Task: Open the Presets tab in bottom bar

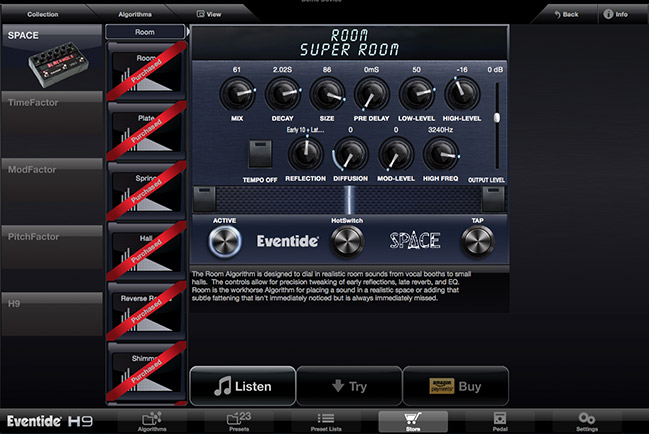Action: pos(239,422)
